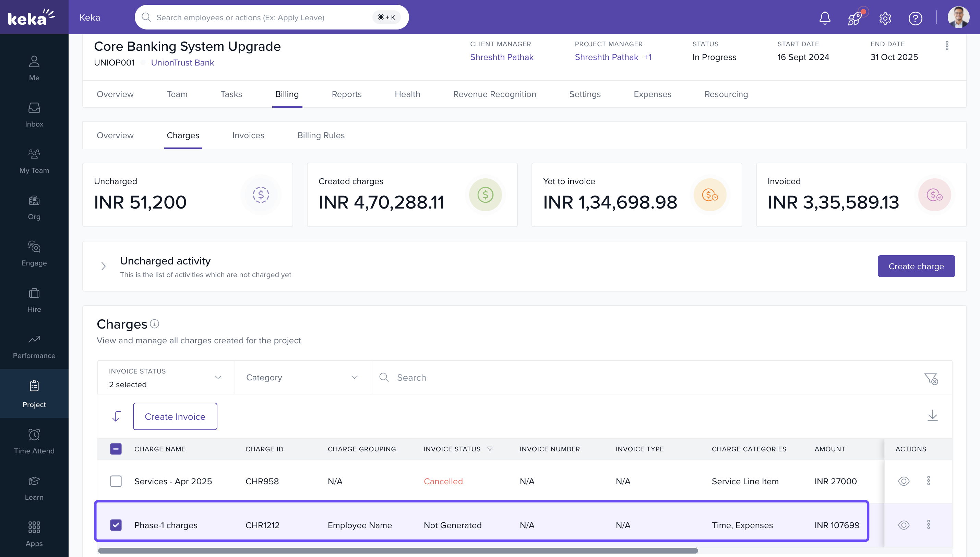Switch to the Invoices sub-tab

(x=248, y=135)
